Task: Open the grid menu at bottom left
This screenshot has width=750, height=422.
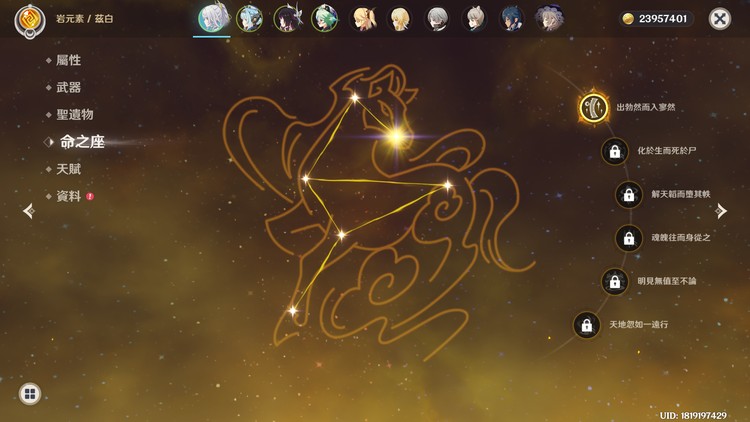Action: [29, 393]
